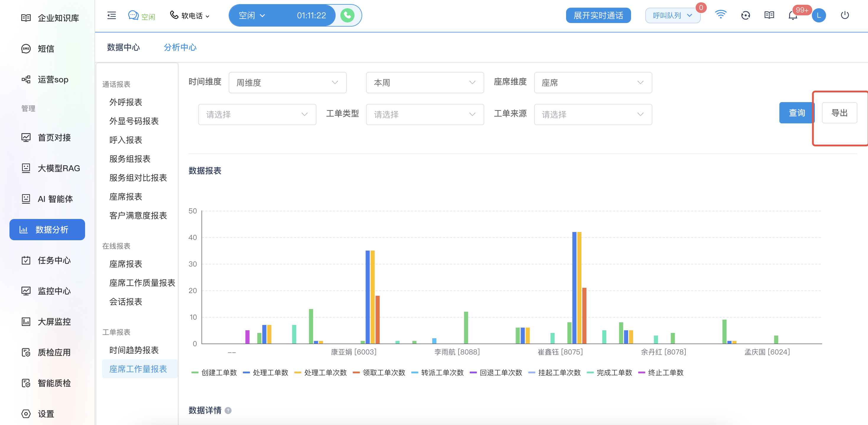The height and width of the screenshot is (425, 868).
Task: Click the power logout icon
Action: (x=845, y=15)
